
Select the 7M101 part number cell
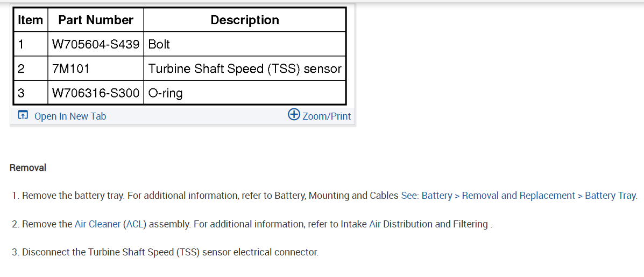tap(71, 68)
